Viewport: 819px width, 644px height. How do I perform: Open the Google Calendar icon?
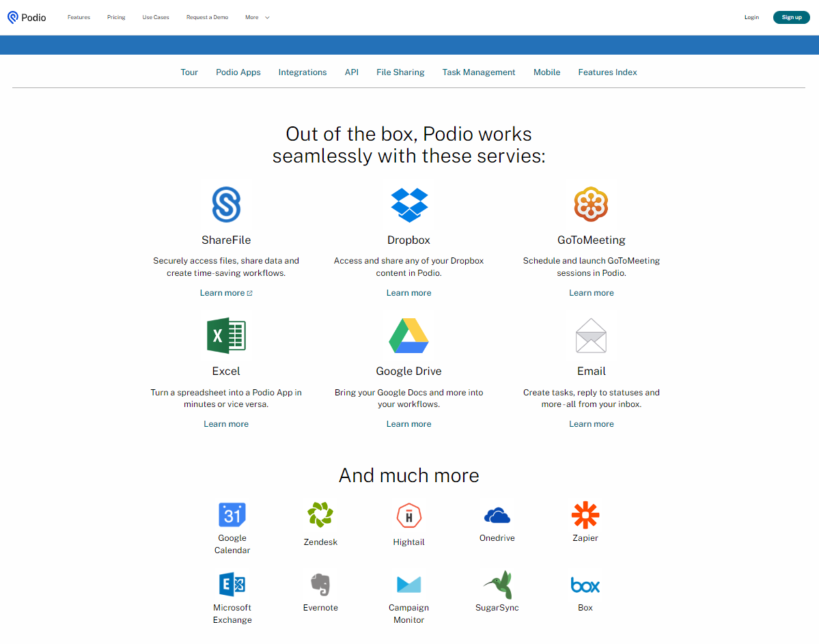[x=232, y=514]
